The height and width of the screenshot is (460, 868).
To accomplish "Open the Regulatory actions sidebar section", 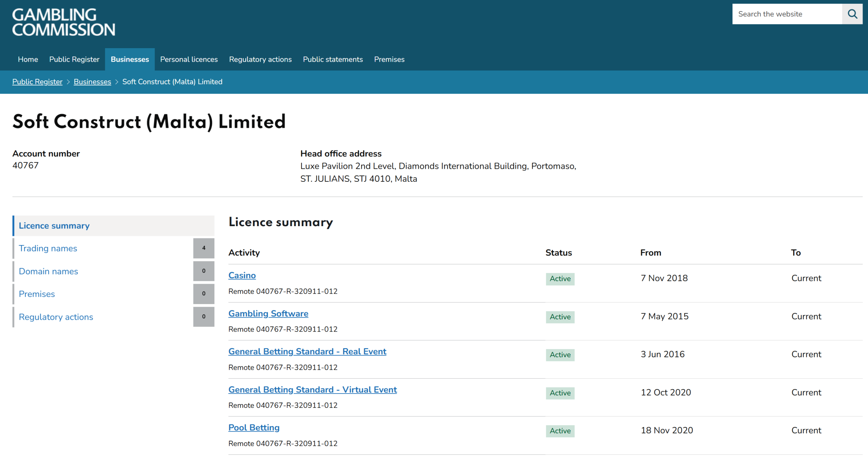I will [56, 317].
